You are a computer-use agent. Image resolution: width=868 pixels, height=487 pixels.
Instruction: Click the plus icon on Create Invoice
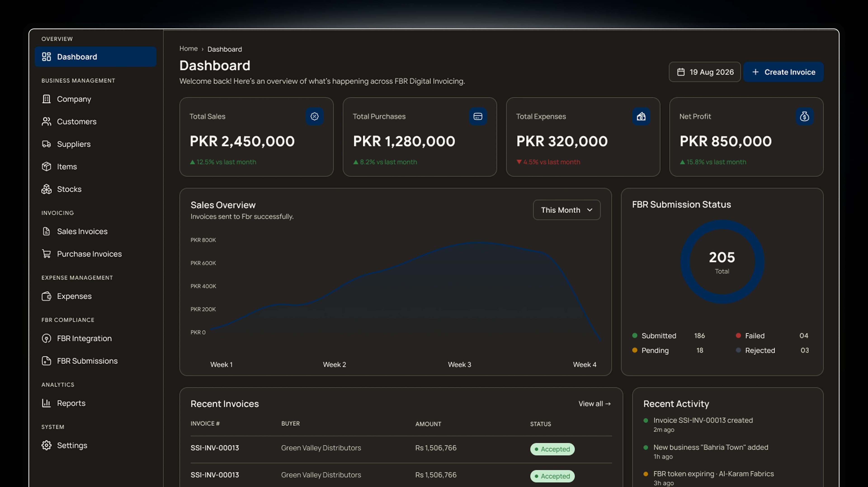coord(755,72)
